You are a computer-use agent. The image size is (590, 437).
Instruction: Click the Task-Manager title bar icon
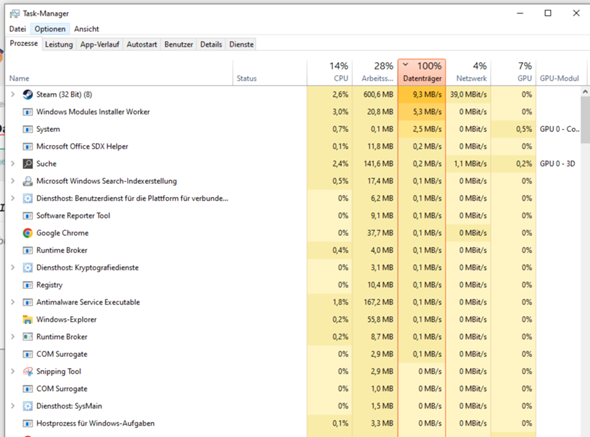click(15, 14)
